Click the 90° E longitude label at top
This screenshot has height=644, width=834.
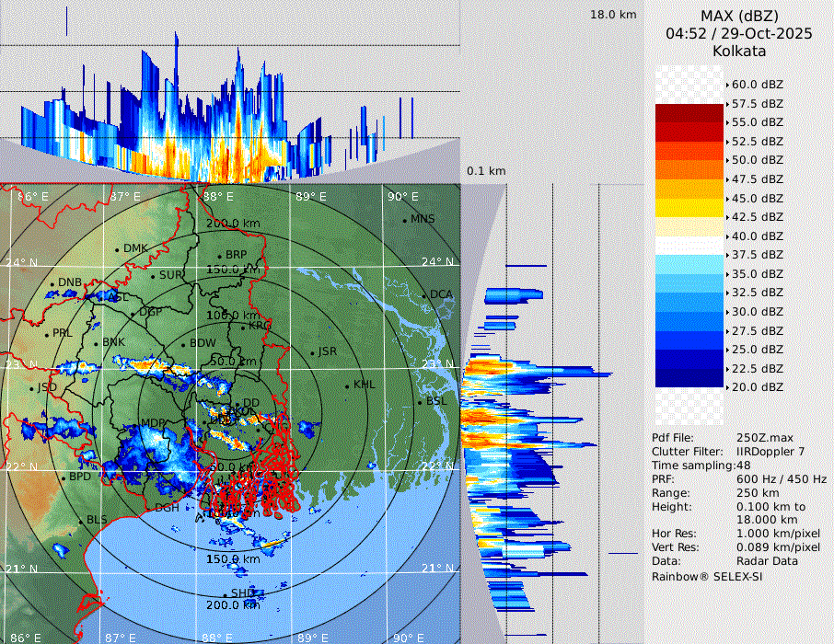point(402,197)
